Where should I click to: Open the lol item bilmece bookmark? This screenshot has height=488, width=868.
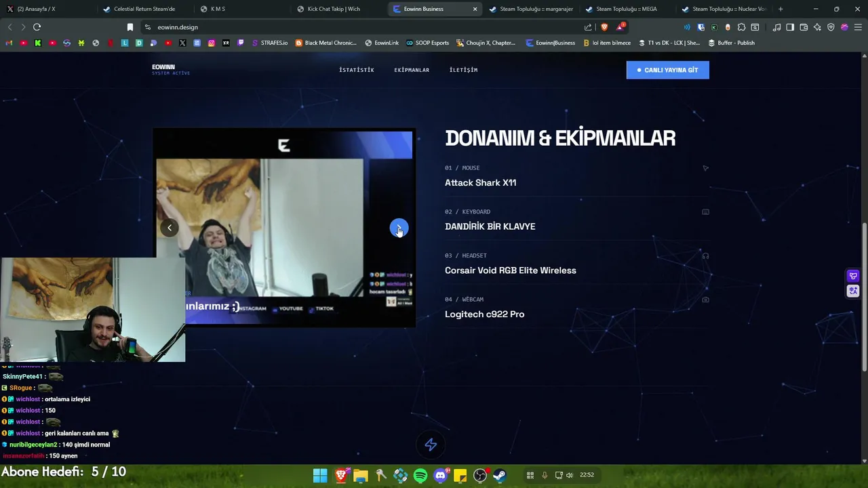607,43
